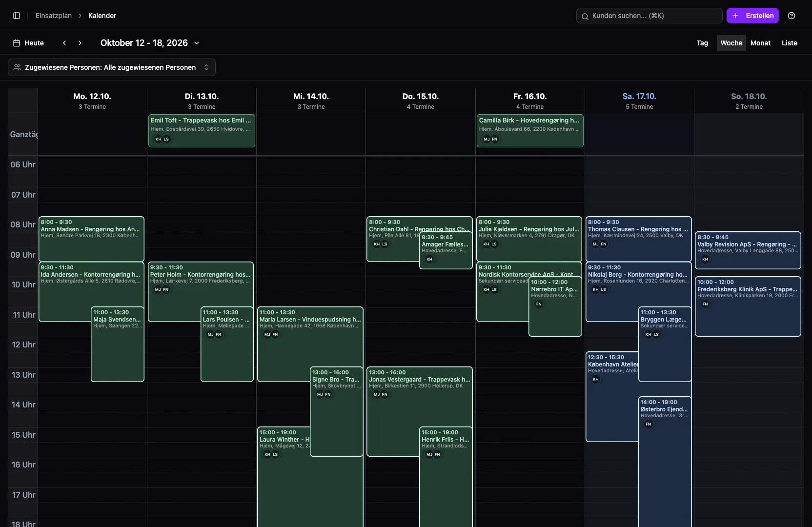812x527 pixels.
Task: Open the date range Oktober 12 - 18, 2026 dropdown
Action: point(150,43)
